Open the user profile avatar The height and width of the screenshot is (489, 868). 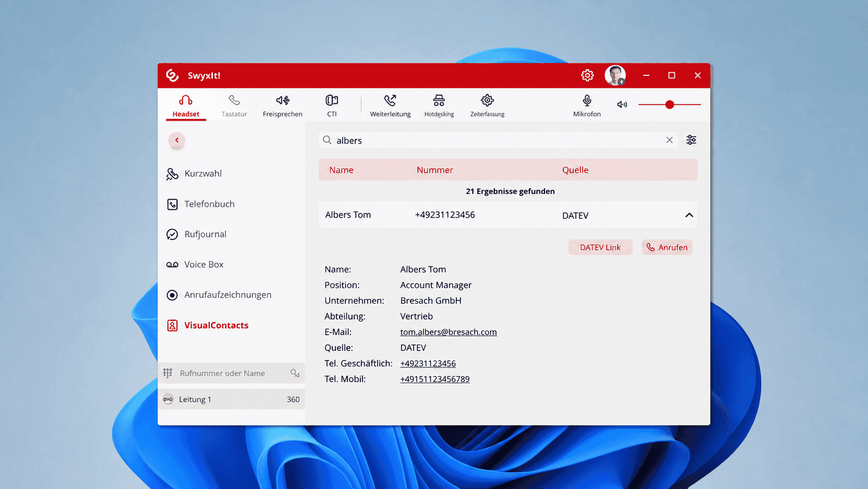point(615,75)
